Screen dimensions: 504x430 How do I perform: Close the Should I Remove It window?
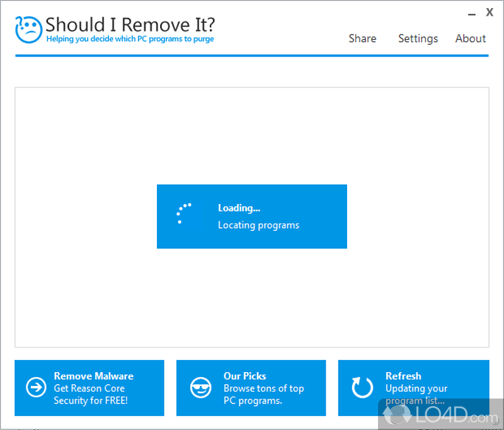click(x=490, y=13)
